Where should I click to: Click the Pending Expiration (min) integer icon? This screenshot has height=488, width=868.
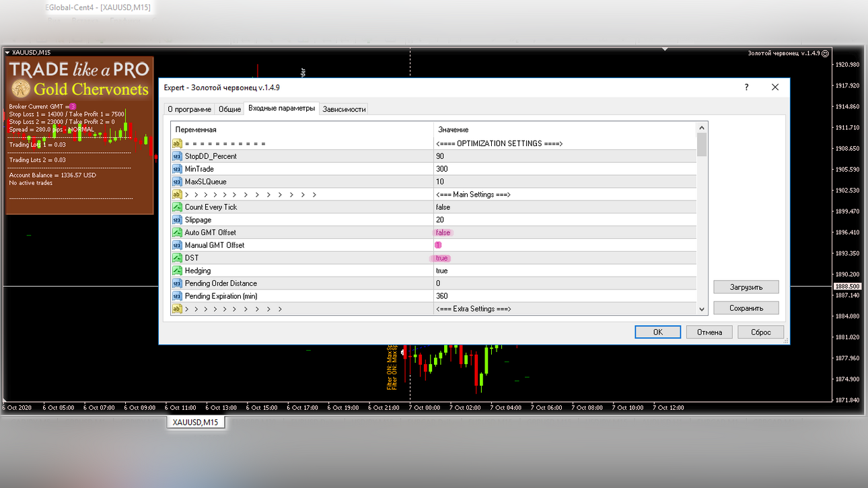point(177,296)
